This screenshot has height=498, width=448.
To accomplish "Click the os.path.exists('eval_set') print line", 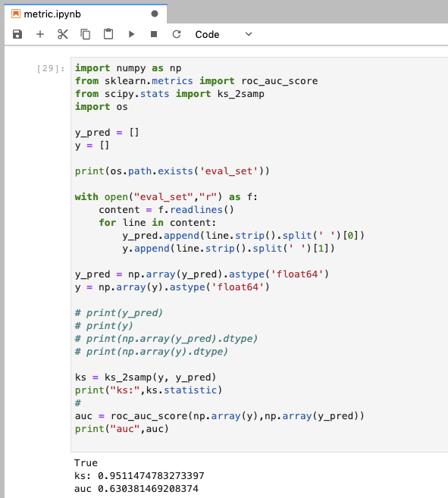I will [172, 171].
